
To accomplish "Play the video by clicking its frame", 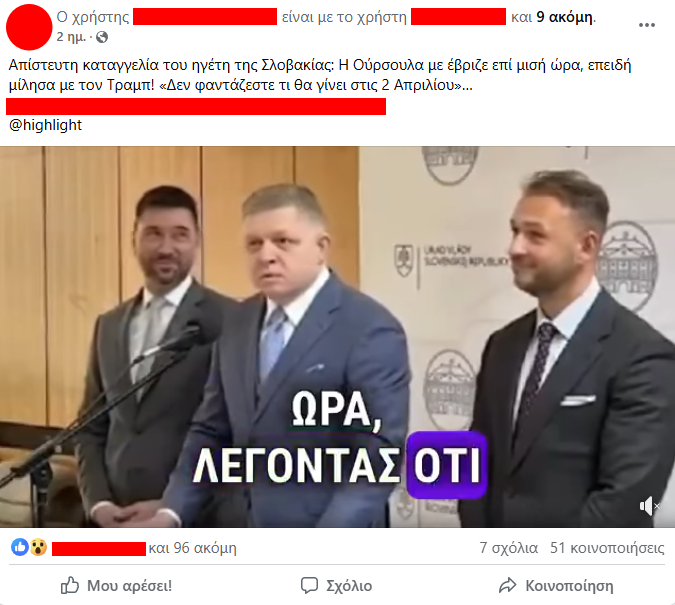I will pos(338,337).
